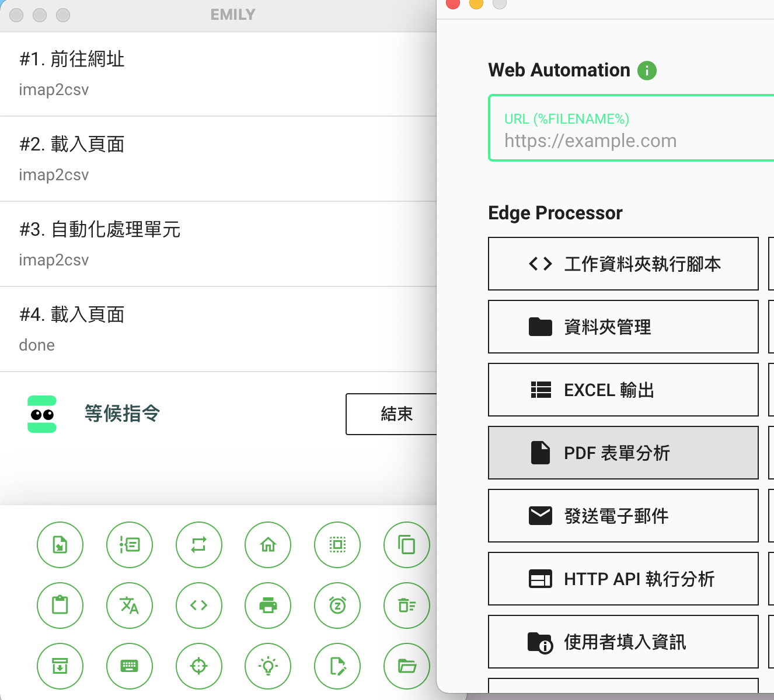Click the translate icon button
The height and width of the screenshot is (700, 774).
pyautogui.click(x=130, y=605)
